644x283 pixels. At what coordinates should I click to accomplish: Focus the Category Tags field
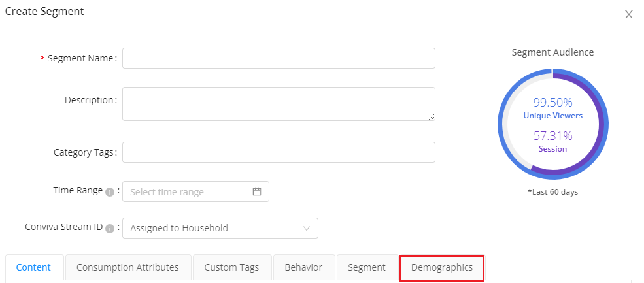pos(279,152)
